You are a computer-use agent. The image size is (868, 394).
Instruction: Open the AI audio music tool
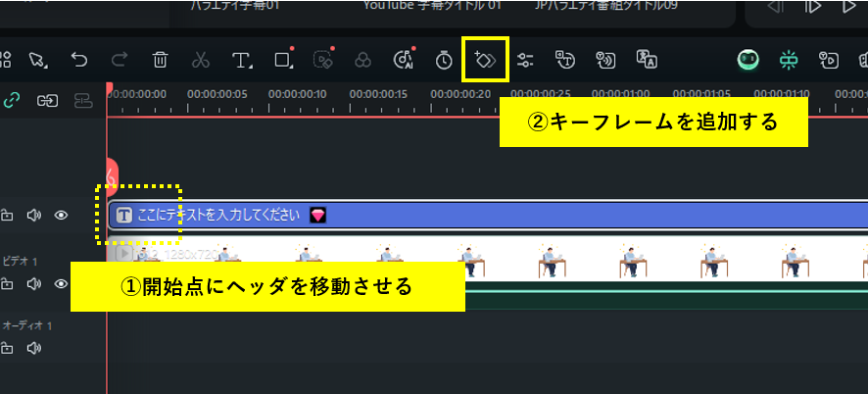[404, 59]
